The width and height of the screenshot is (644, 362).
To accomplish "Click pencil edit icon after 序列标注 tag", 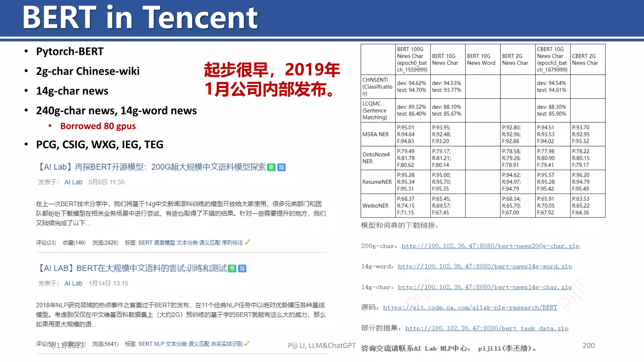I will pyautogui.click(x=247, y=242).
